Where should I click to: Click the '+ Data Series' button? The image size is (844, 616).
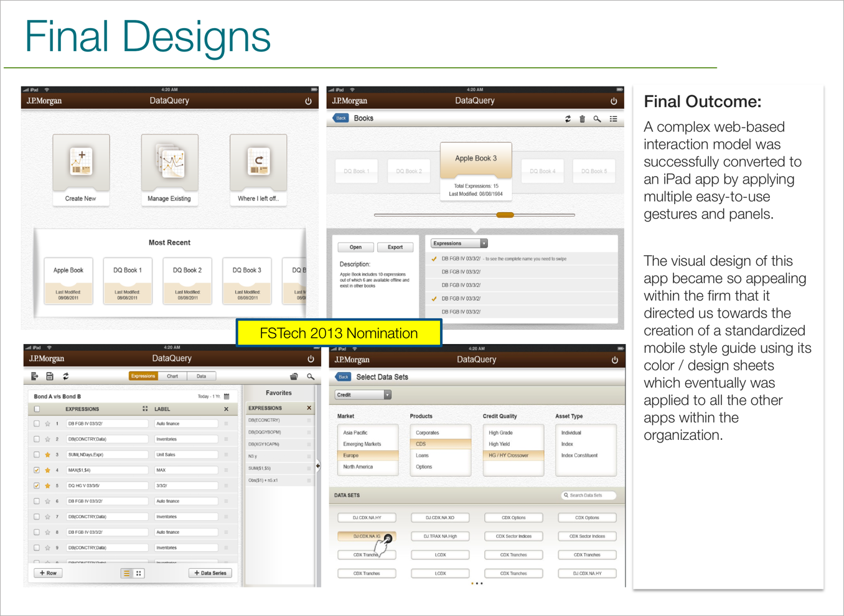tap(210, 574)
